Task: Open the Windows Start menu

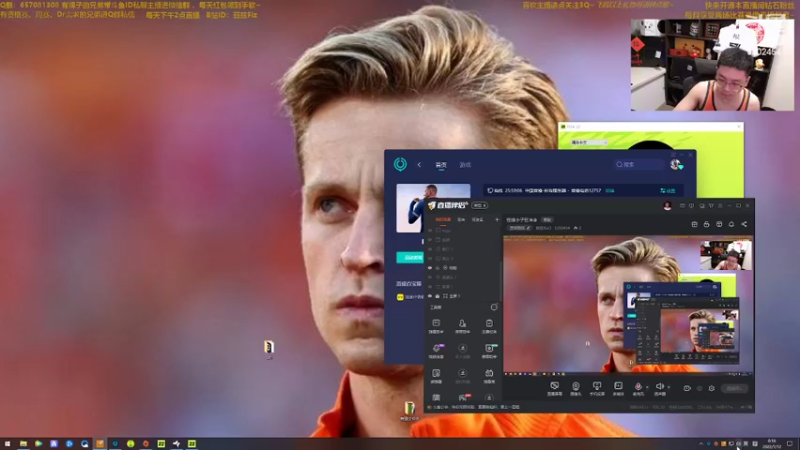Action: tap(7, 444)
